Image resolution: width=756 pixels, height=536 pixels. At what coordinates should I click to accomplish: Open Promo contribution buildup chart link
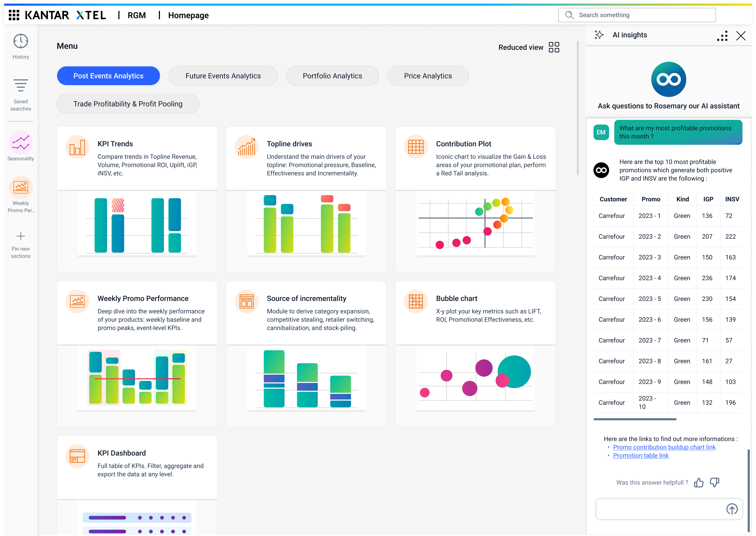(x=664, y=447)
